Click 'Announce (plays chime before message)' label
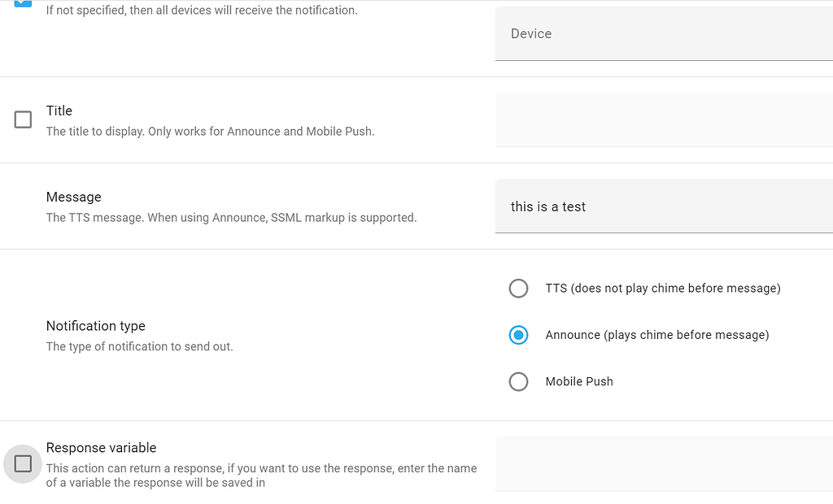Image resolution: width=833 pixels, height=504 pixels. coord(657,335)
